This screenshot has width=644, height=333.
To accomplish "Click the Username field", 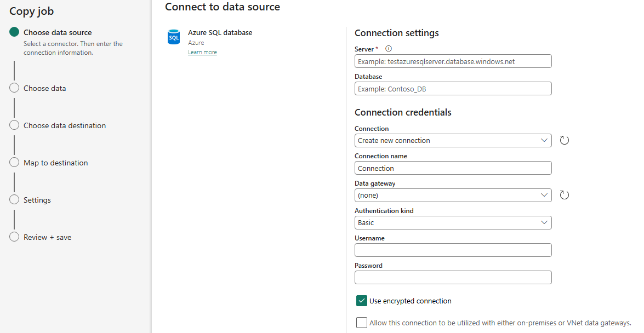I will click(x=453, y=250).
